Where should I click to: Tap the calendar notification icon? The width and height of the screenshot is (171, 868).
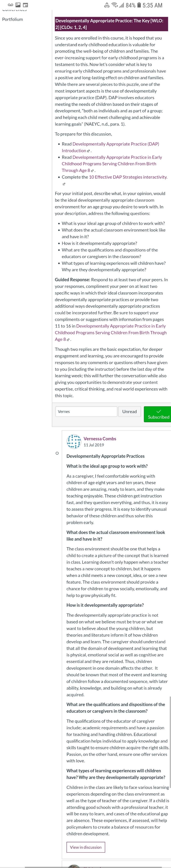25,5
